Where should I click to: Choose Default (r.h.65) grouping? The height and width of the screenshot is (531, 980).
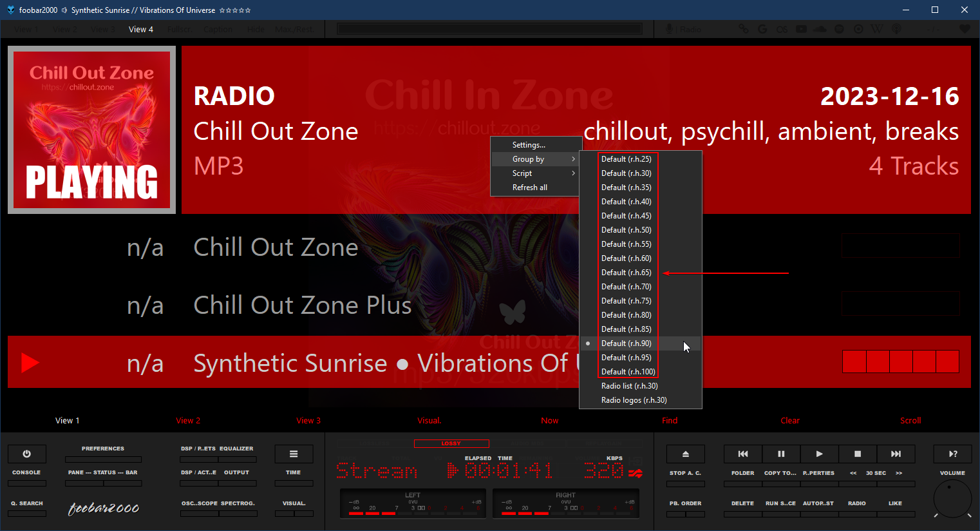click(626, 273)
